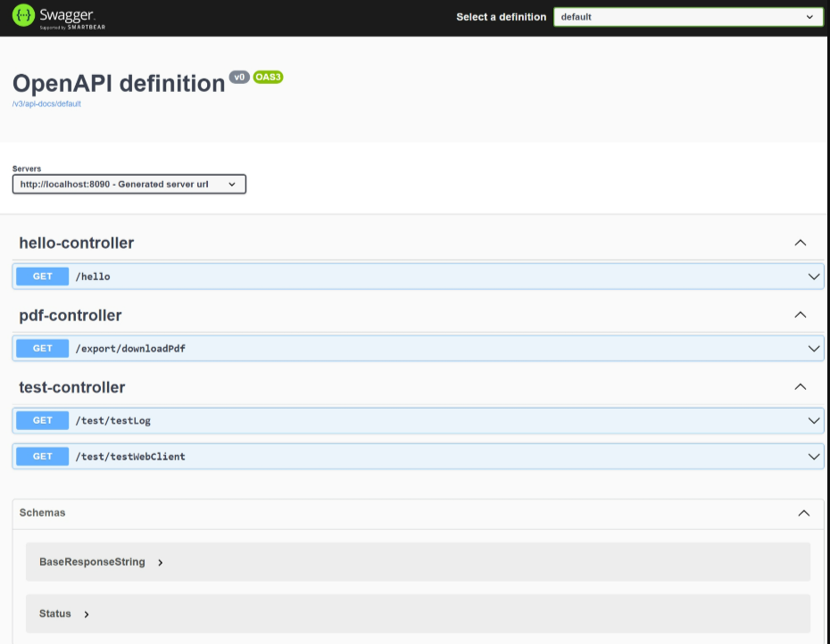830x644 pixels.
Task: Expand the Status schema arrow
Action: [87, 615]
